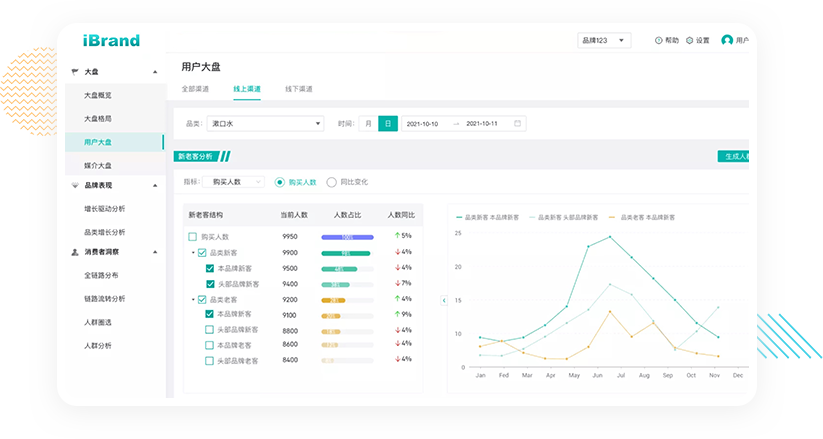Open 大盘概览 in the sidebar

tap(98, 95)
